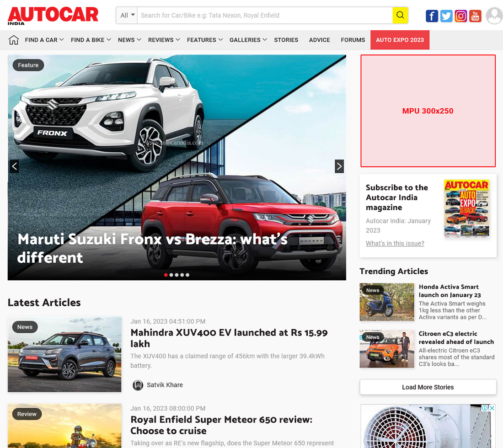Open the ad info icon
Image resolution: width=503 pixels, height=448 pixels.
(x=485, y=408)
